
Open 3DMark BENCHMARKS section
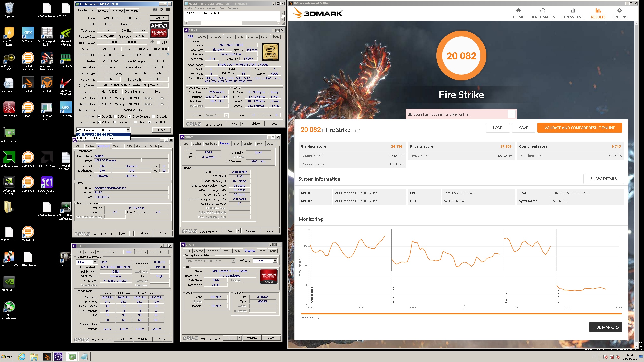(543, 13)
